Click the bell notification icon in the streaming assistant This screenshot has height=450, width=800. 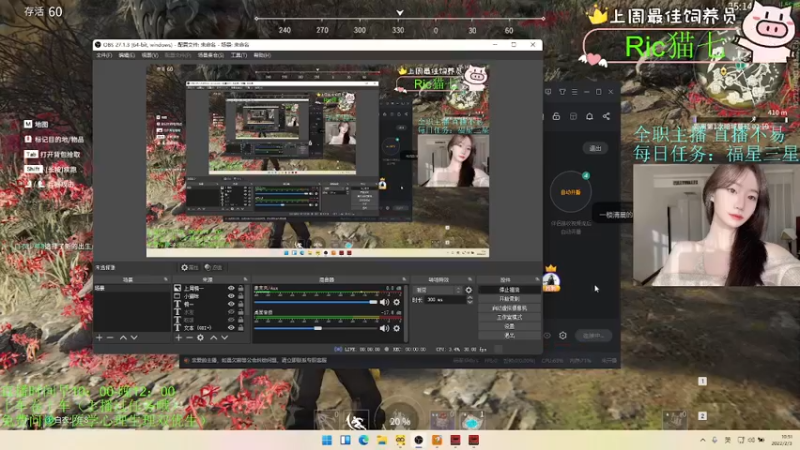point(589,116)
